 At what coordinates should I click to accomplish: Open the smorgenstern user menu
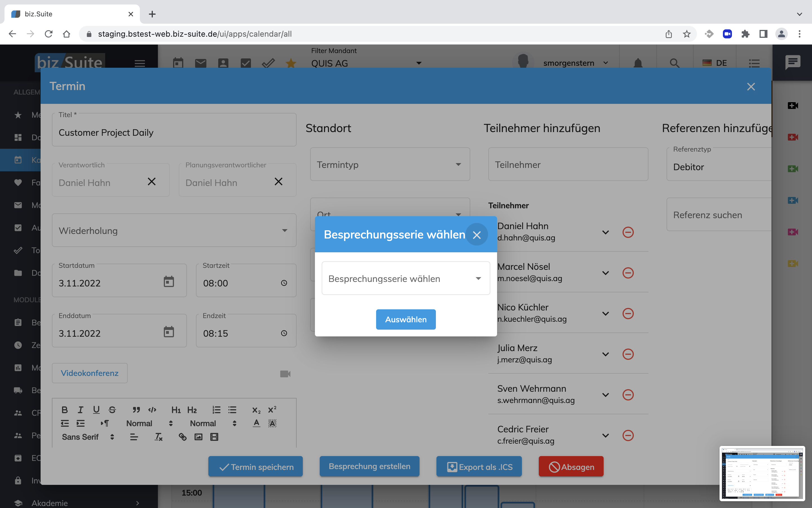coord(575,63)
